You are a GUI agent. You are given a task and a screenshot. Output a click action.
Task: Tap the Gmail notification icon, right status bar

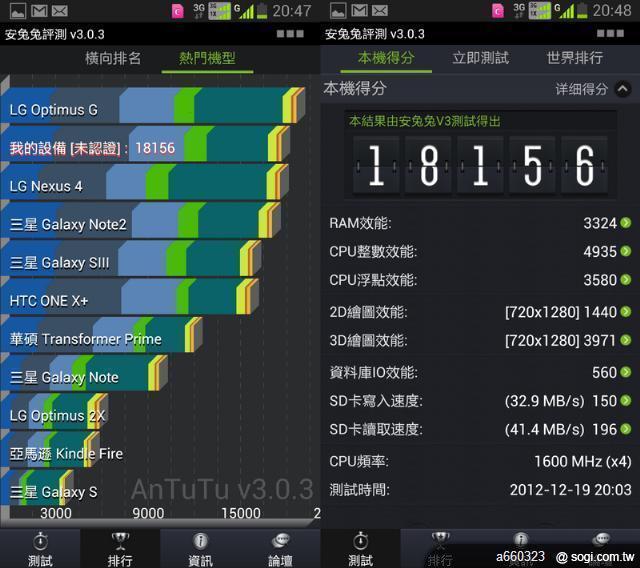(359, 11)
